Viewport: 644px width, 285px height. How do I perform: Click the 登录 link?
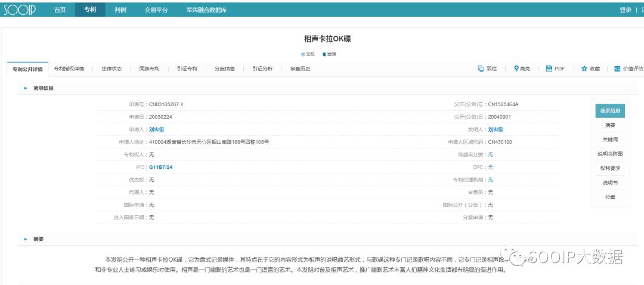point(626,10)
